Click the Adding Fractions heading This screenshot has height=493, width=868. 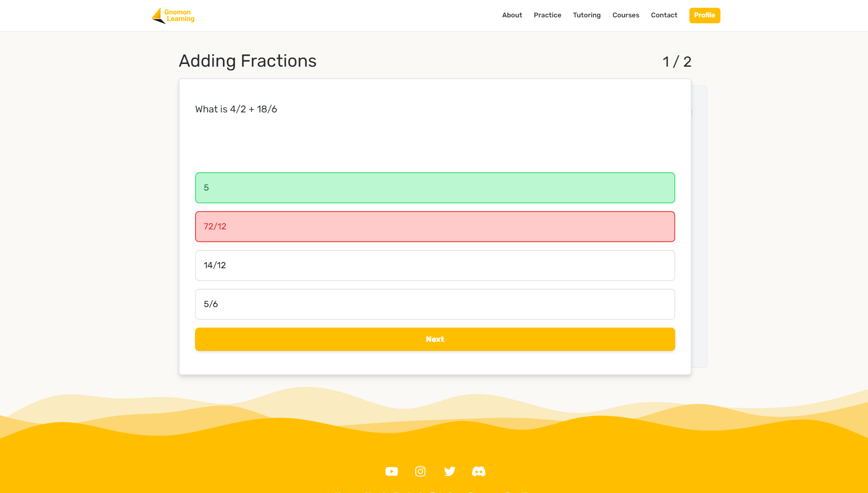point(247,61)
